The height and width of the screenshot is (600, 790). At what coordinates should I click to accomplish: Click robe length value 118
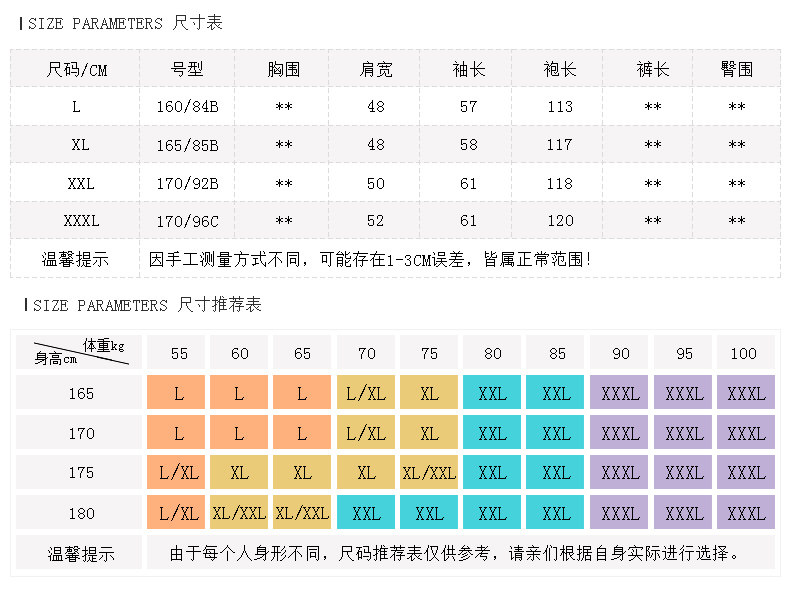pos(560,183)
